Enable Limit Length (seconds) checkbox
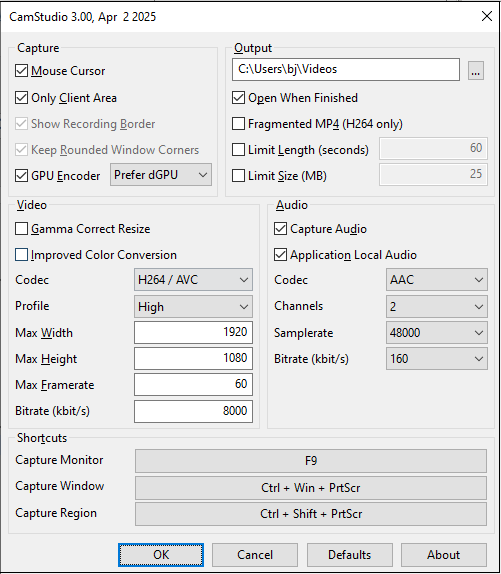501x574 pixels. (239, 150)
